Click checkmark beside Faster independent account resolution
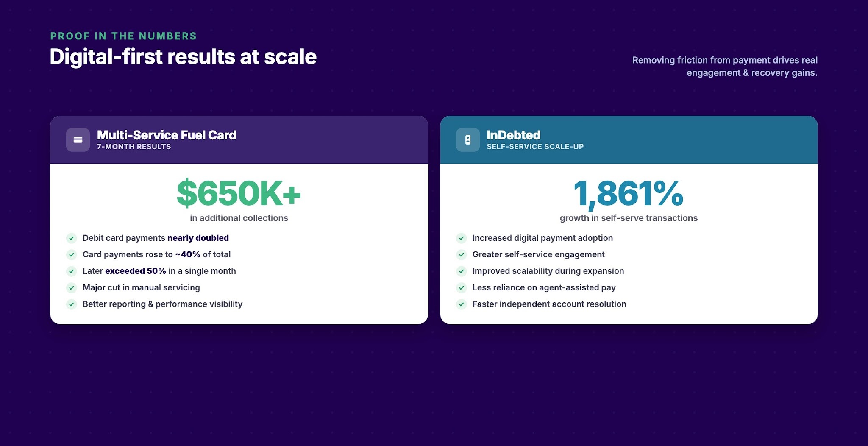The image size is (868, 446). (462, 304)
